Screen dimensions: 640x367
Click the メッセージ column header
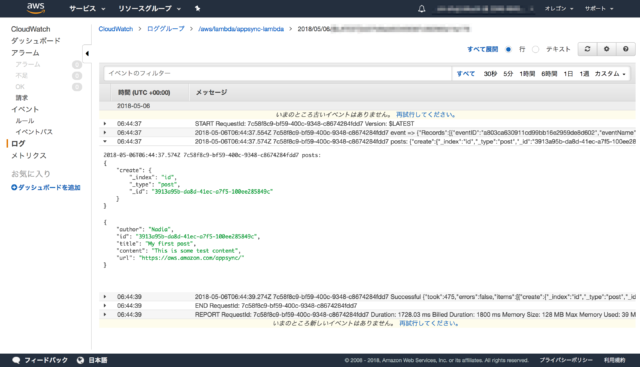click(x=211, y=93)
